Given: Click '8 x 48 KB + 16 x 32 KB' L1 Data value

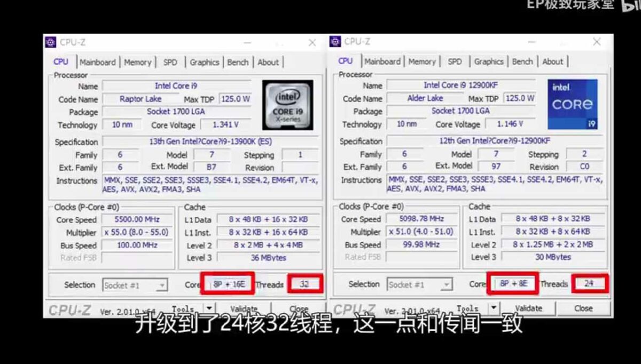Looking at the screenshot, I should 268,219.
